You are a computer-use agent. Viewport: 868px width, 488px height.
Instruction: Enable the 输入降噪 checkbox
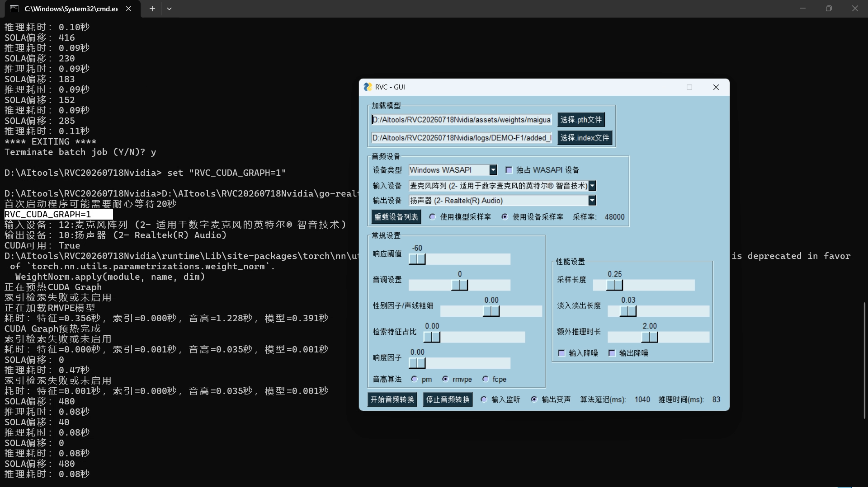tap(561, 353)
